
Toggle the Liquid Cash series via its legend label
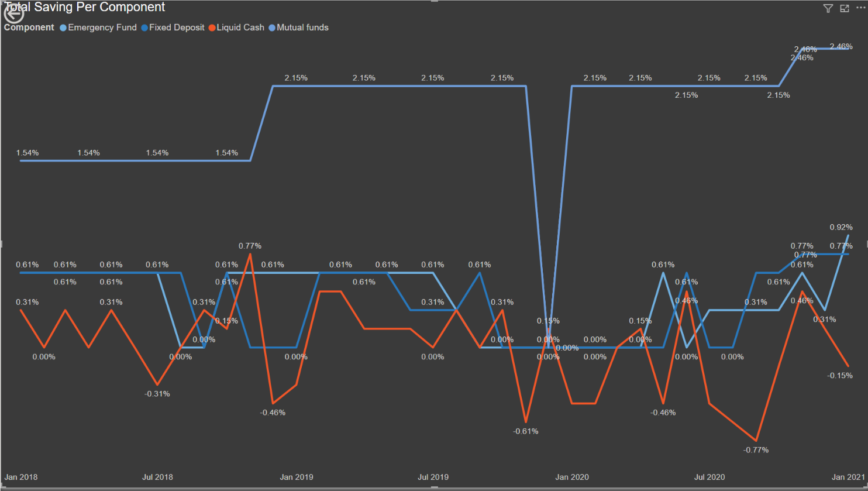[240, 27]
